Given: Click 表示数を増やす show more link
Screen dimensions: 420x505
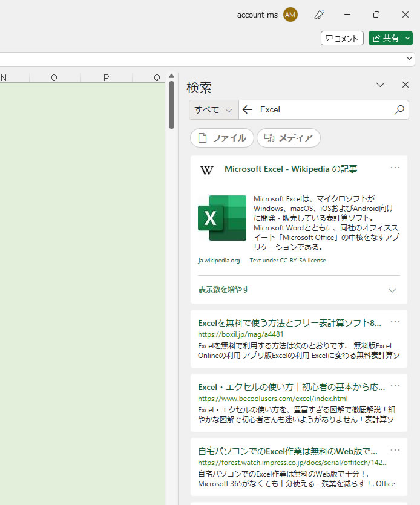Looking at the screenshot, I should coord(224,290).
